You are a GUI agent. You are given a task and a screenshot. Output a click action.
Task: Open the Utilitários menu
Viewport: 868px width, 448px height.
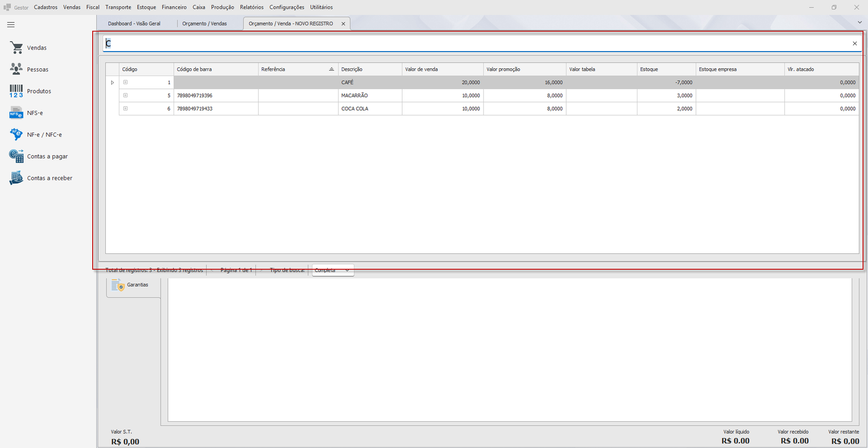tap(322, 7)
